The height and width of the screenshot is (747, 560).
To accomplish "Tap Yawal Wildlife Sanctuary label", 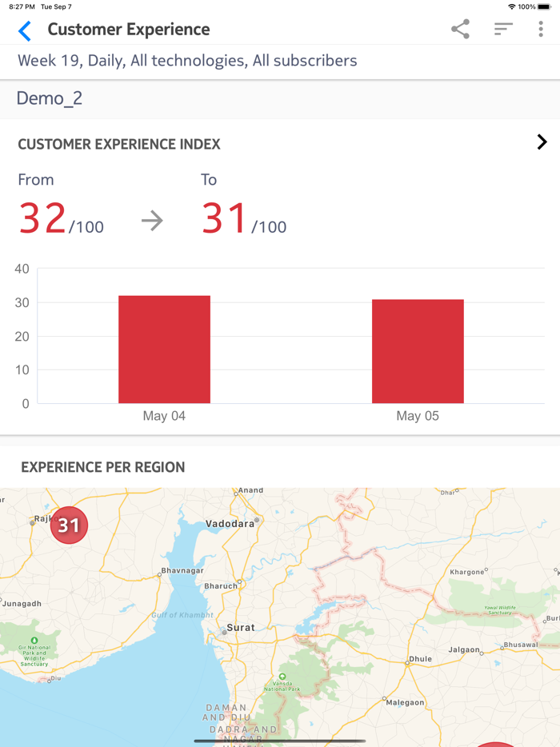I will [500, 609].
